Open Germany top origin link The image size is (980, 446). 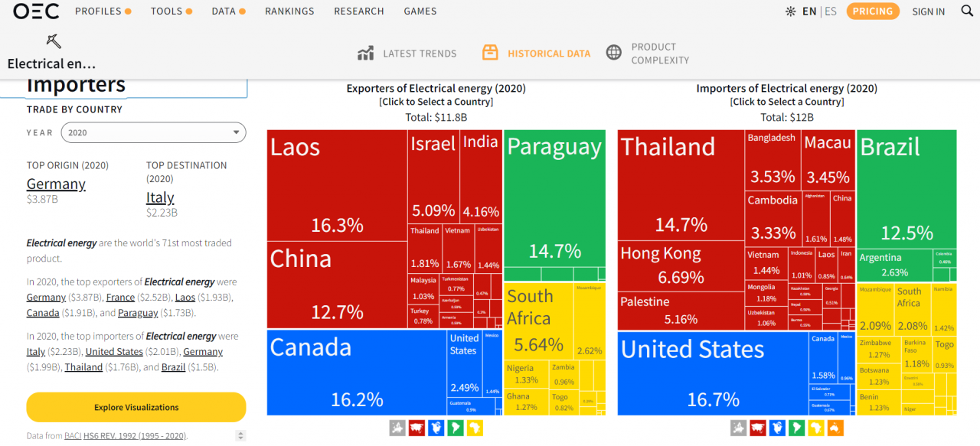[x=56, y=184]
